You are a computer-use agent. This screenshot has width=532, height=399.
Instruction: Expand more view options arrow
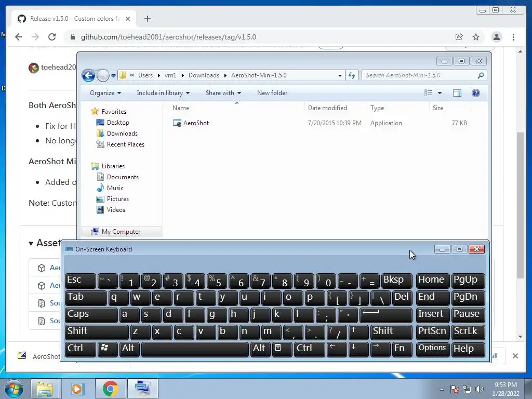(440, 93)
